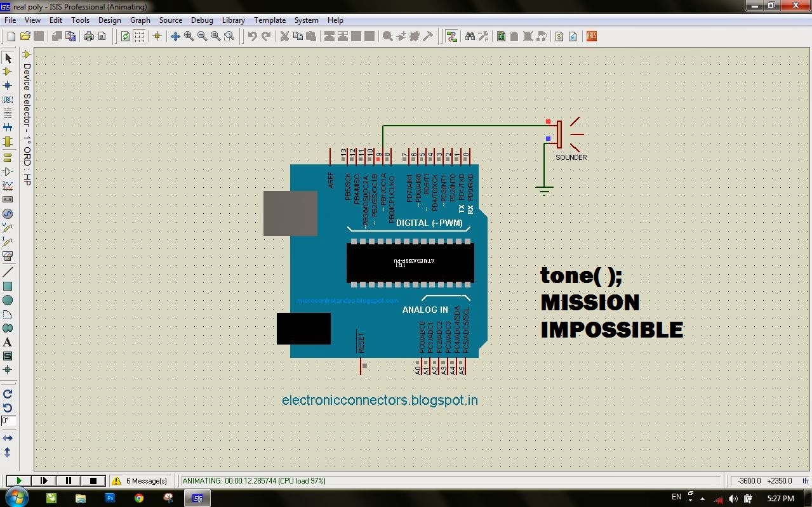Pause the running simulation
Screen dimensions: 812x507
point(68,480)
